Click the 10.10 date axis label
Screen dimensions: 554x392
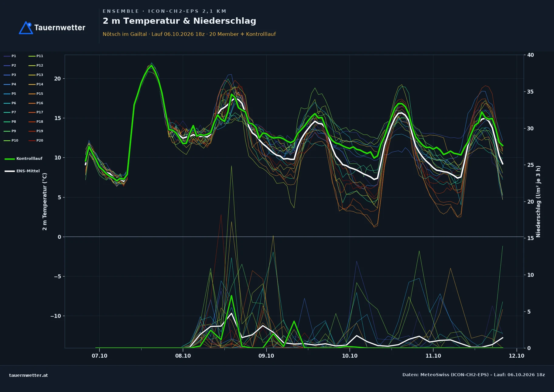point(350,356)
